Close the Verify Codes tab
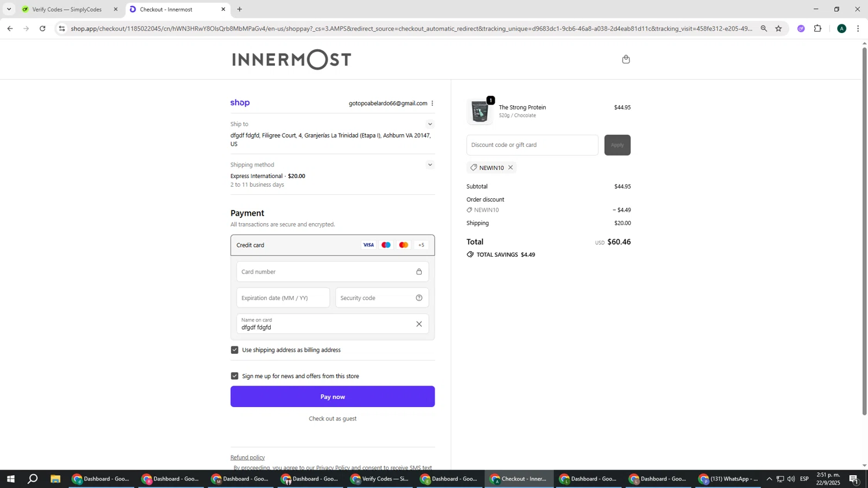Image resolution: width=868 pixels, height=488 pixels. (x=115, y=9)
